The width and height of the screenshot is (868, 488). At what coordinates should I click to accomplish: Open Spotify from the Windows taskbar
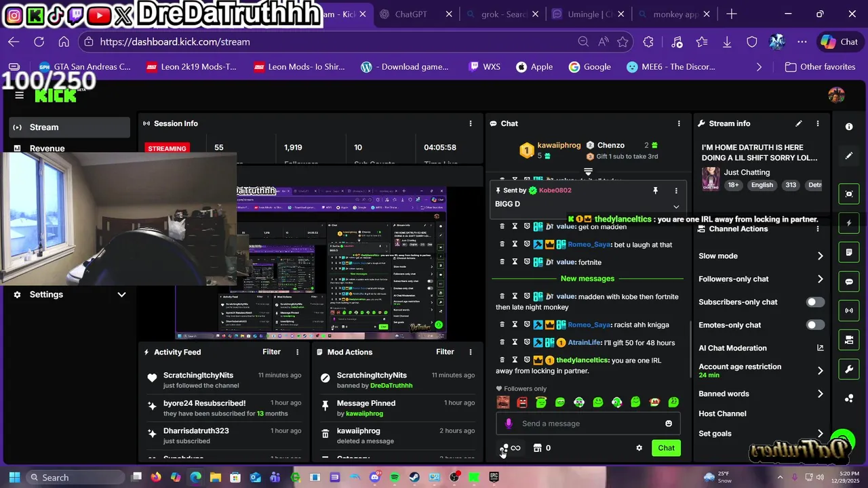pyautogui.click(x=395, y=477)
